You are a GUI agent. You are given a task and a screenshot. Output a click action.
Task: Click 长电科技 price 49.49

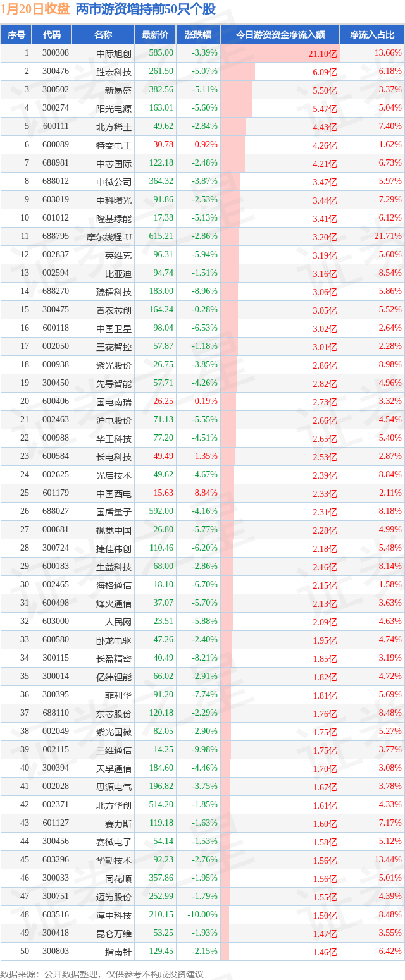tap(163, 456)
